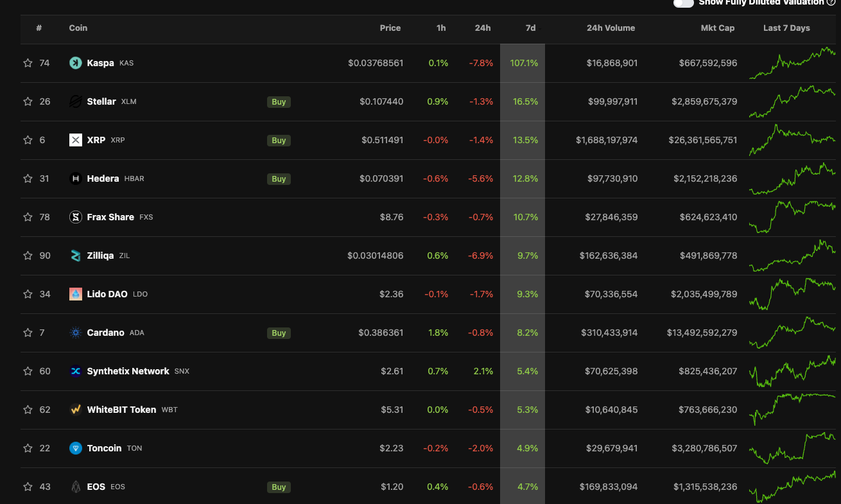The height and width of the screenshot is (504, 841).
Task: Sort table by 24h change header
Action: [x=483, y=28]
